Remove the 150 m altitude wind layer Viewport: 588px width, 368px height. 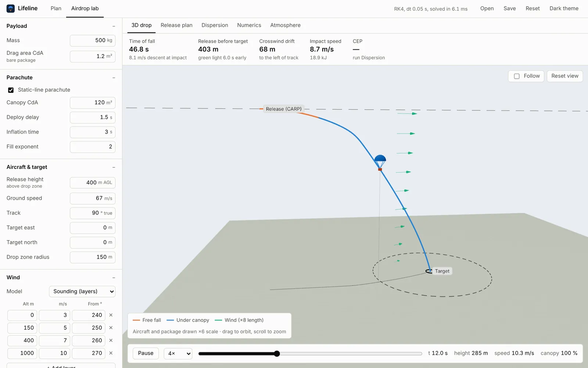pyautogui.click(x=111, y=328)
